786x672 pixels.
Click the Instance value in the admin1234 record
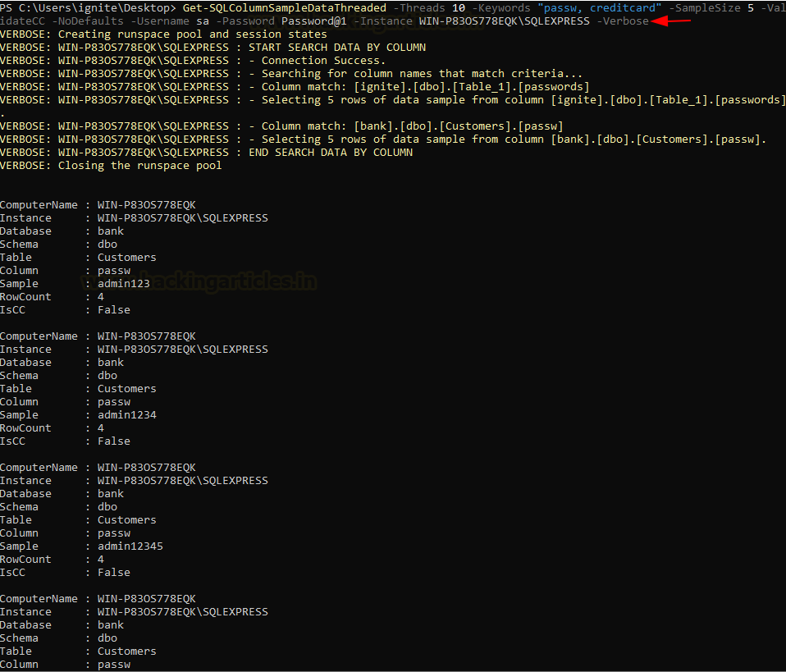coord(183,349)
